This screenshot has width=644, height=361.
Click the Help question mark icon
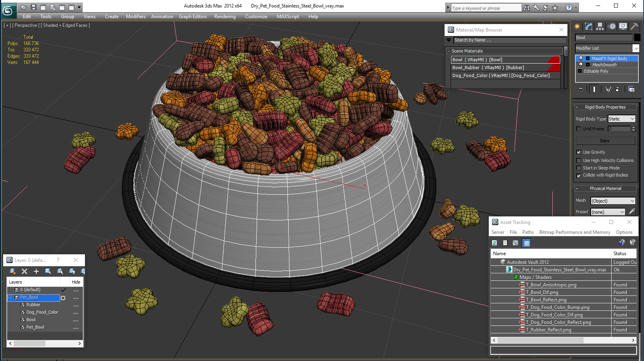[569, 8]
